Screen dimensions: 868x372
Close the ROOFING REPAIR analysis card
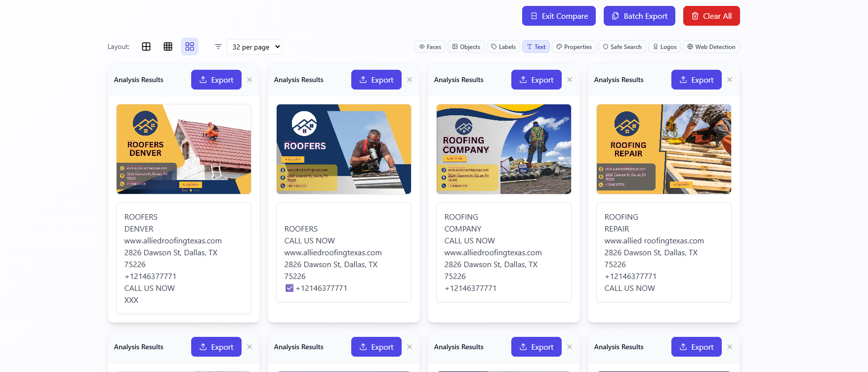730,80
